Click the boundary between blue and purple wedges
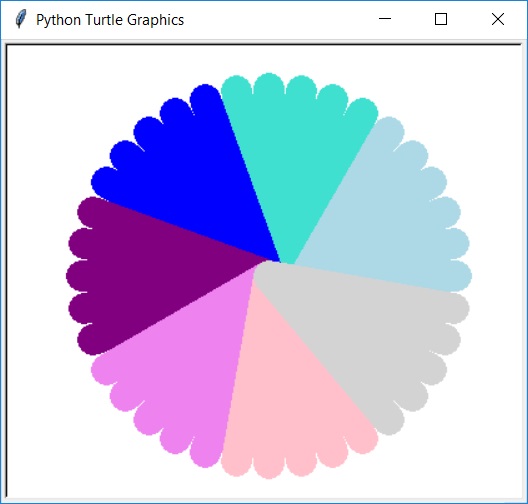Viewport: 528px width, 504px height. point(184,230)
